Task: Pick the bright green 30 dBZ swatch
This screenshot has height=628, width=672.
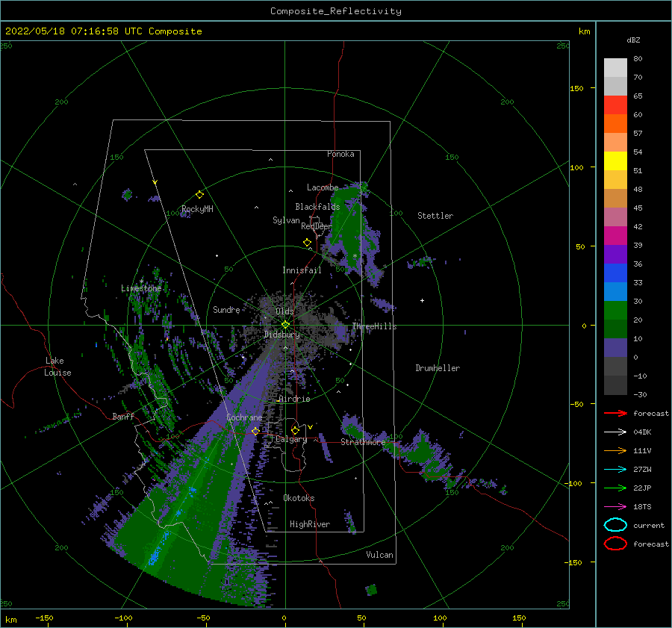Action: tap(615, 310)
